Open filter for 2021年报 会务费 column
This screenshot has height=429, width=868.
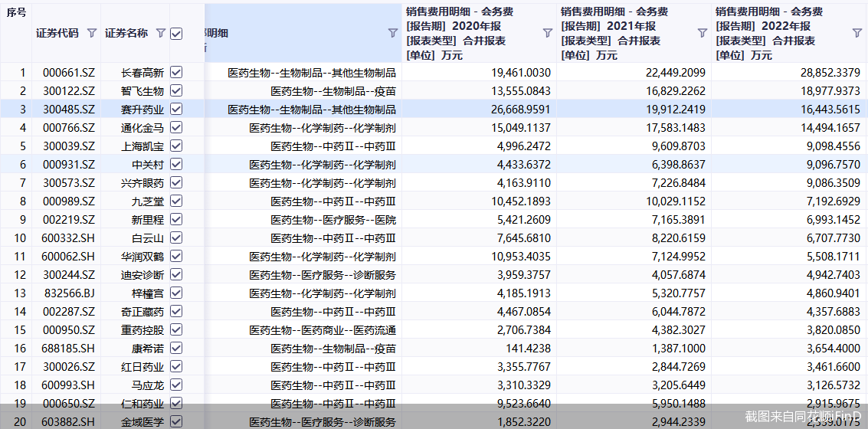[702, 33]
